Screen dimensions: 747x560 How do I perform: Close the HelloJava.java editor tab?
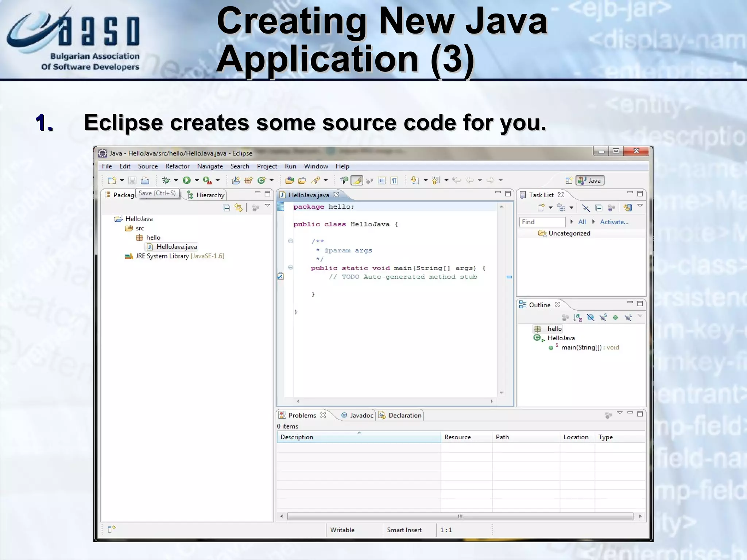336,195
